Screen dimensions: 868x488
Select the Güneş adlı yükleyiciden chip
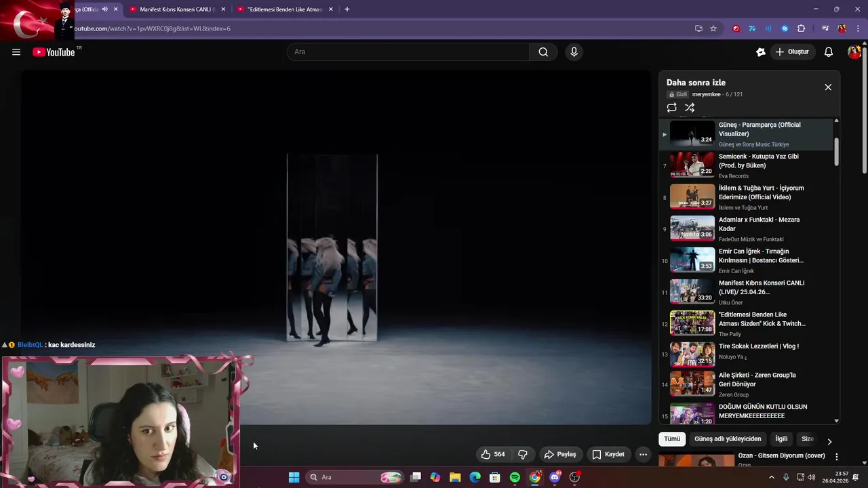tap(728, 439)
